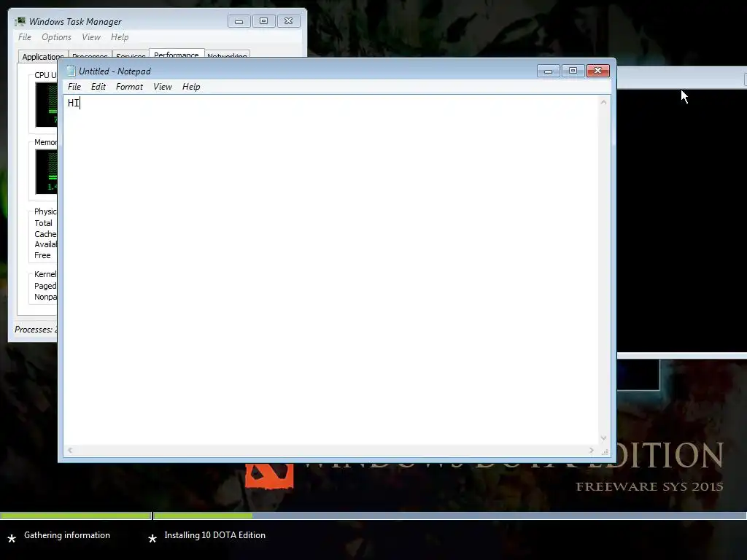747x560 pixels.
Task: Open Notepad's Edit menu
Action: [x=98, y=87]
